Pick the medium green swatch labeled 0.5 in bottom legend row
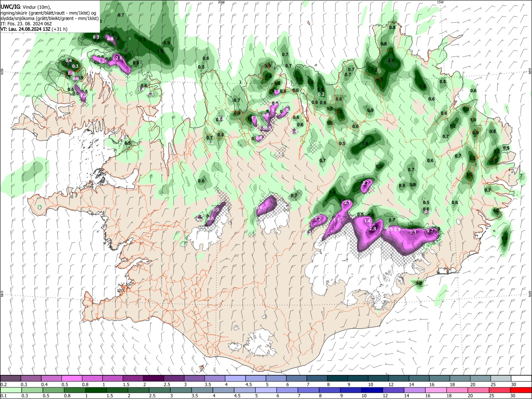Viewport: 532px width, 399px height. coord(54,390)
